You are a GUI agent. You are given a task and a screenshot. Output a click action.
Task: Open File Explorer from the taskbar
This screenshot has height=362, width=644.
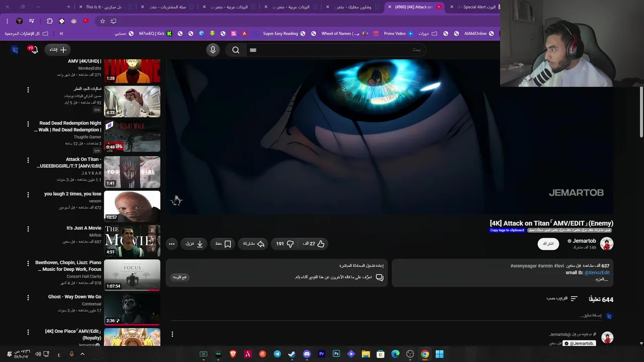[x=366, y=354]
